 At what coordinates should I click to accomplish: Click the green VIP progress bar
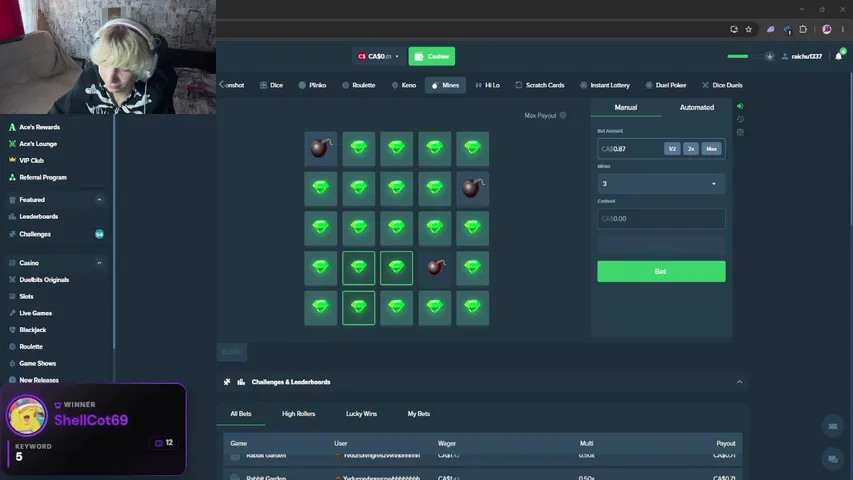738,56
